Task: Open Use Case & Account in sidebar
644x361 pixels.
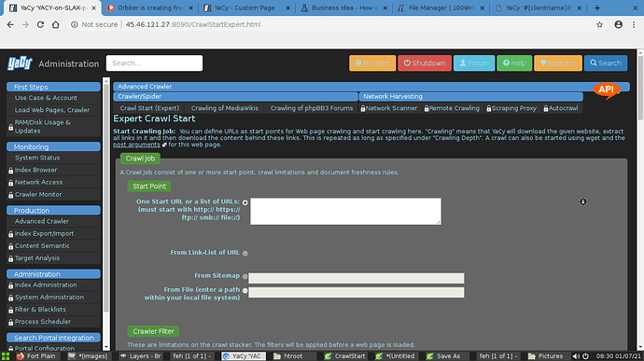Action: (x=46, y=98)
